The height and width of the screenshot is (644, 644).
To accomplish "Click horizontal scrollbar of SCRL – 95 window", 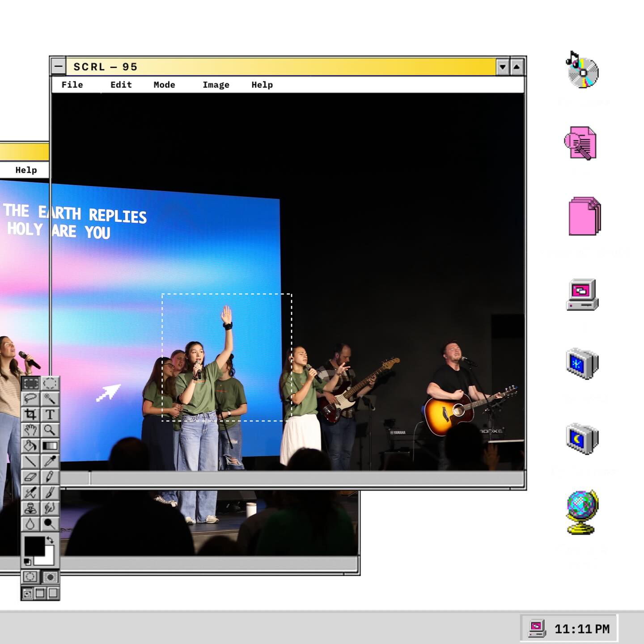I will click(292, 478).
